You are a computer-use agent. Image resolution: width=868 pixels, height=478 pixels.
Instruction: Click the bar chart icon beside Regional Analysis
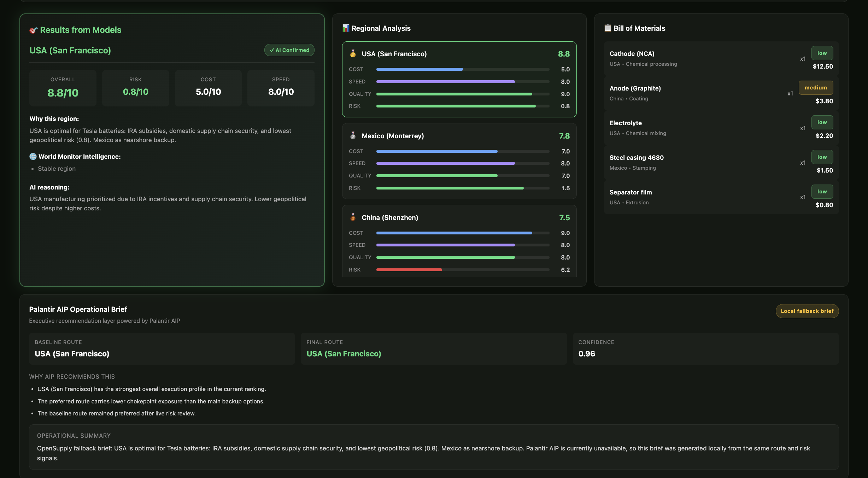click(x=346, y=28)
